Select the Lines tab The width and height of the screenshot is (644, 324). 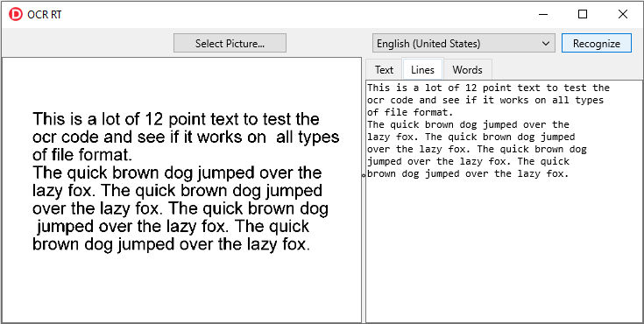pyautogui.click(x=422, y=69)
